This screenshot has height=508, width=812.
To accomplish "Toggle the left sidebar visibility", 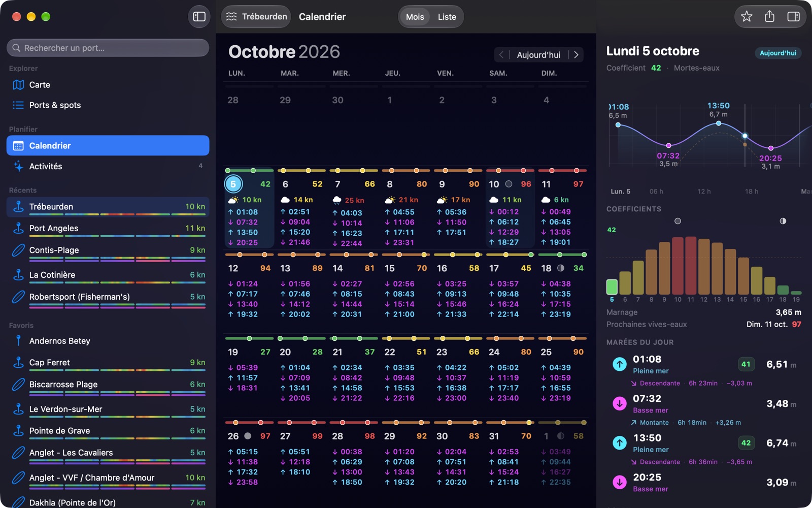I will click(x=199, y=17).
